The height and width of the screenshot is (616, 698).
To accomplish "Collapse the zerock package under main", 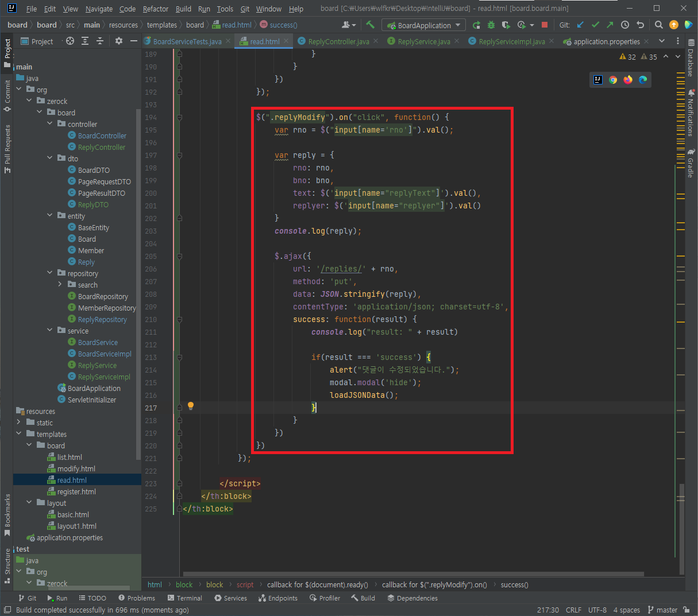I will tap(29, 101).
